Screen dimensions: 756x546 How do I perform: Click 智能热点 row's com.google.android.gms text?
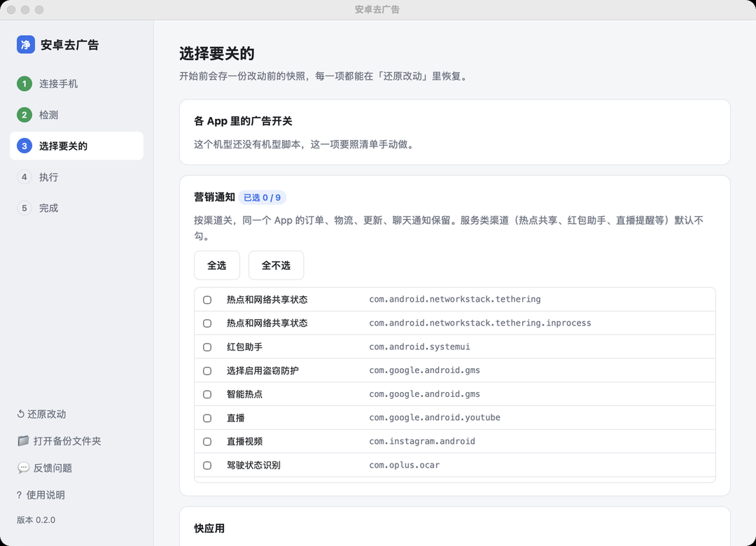[424, 394]
